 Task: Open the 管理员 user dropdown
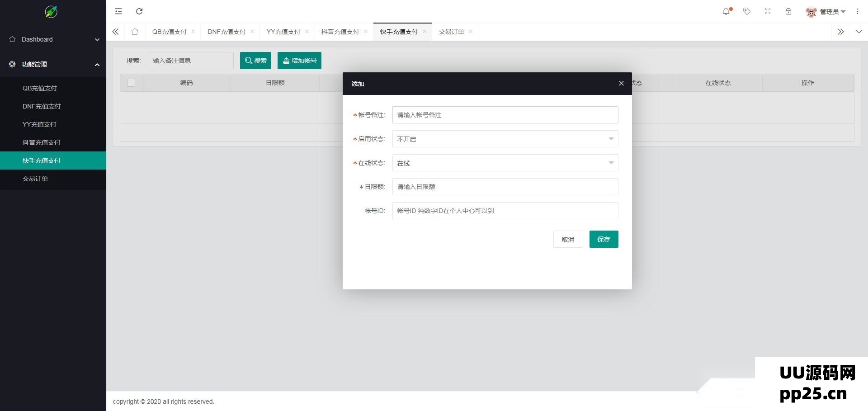pos(826,12)
